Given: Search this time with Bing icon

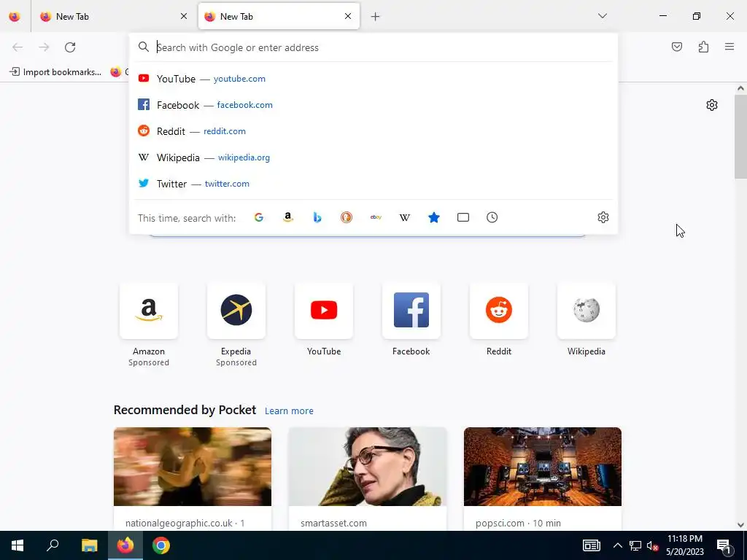Looking at the screenshot, I should click(x=317, y=217).
